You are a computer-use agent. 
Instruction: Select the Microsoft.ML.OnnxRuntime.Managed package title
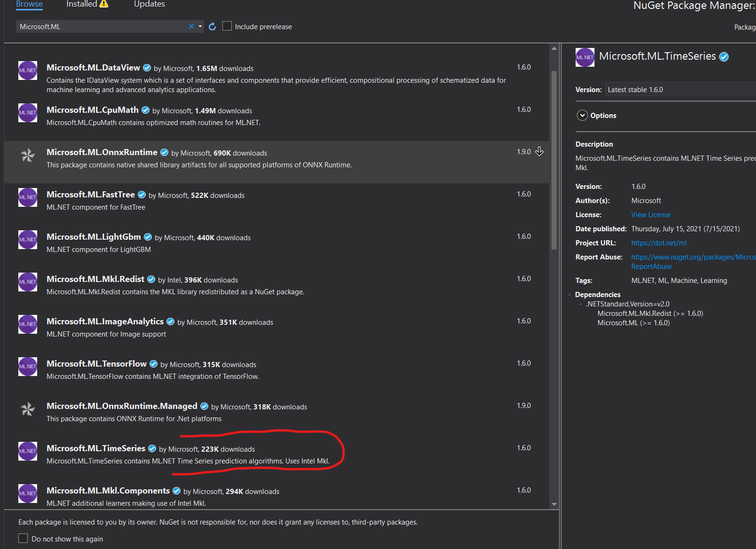click(122, 406)
